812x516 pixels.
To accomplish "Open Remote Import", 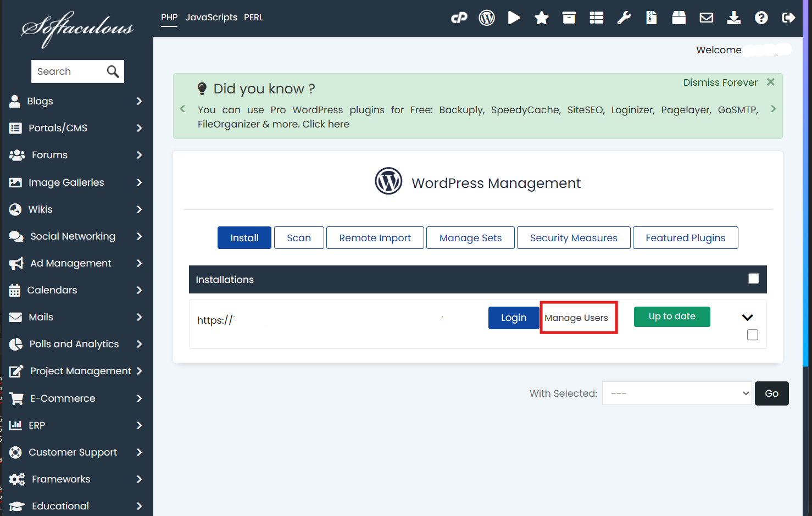I will point(375,237).
